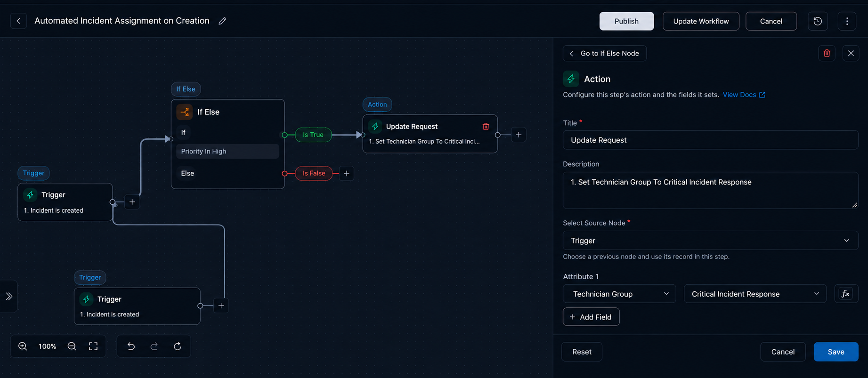Click the If Else tag above node

point(186,89)
